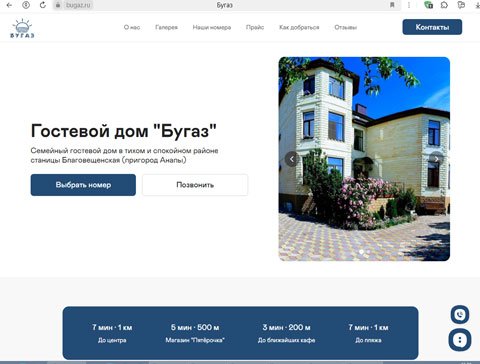The height and width of the screenshot is (364, 480).
Task: Click the floating phone call icon
Action: [460, 315]
